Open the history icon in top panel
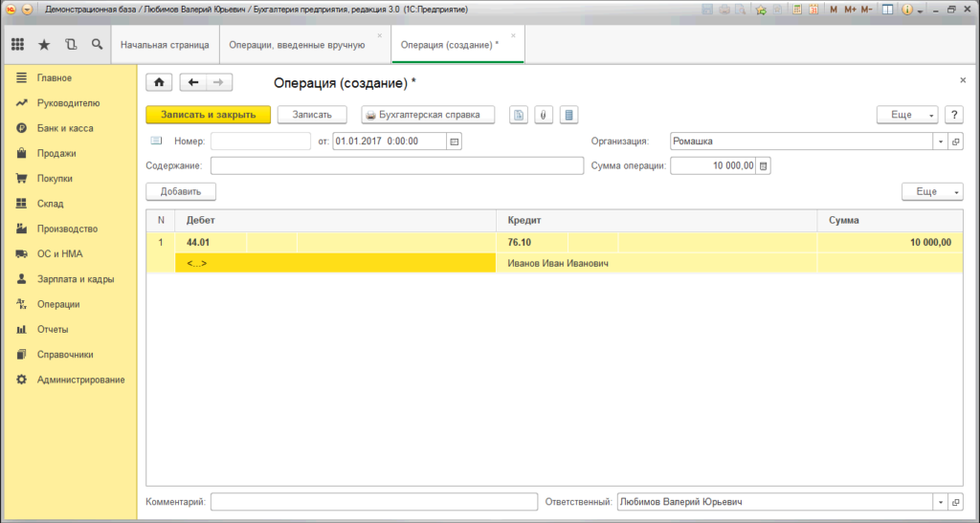This screenshot has width=980, height=523. pos(71,45)
